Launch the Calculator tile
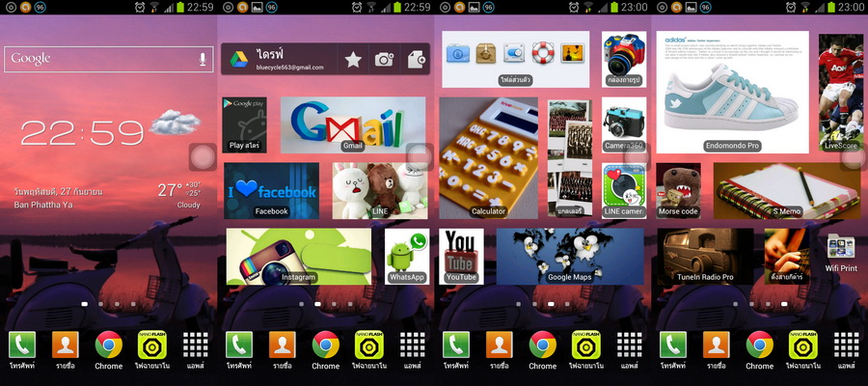 coord(488,158)
